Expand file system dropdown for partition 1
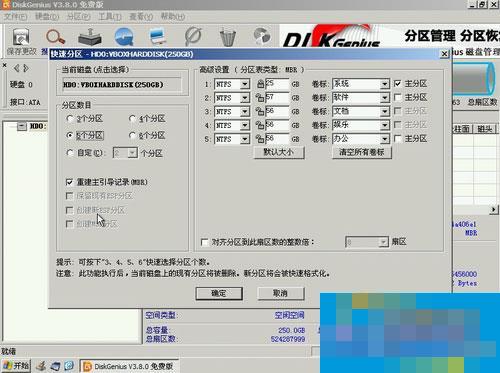500x373 pixels. click(x=245, y=84)
